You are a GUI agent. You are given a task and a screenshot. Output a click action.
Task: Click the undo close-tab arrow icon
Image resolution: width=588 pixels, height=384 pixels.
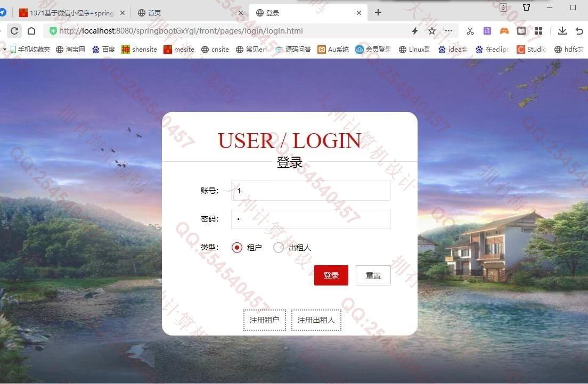579,31
